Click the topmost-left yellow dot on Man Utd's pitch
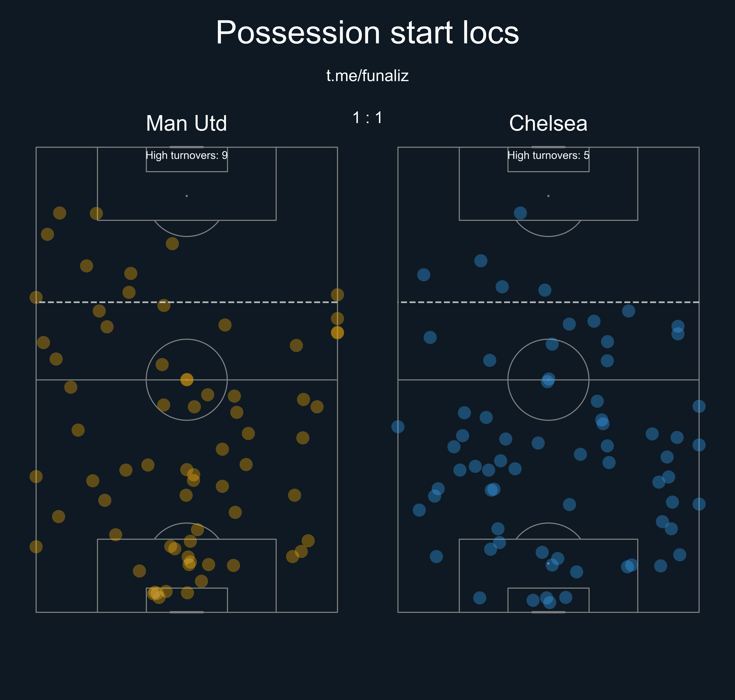This screenshot has width=735, height=700. [60, 213]
